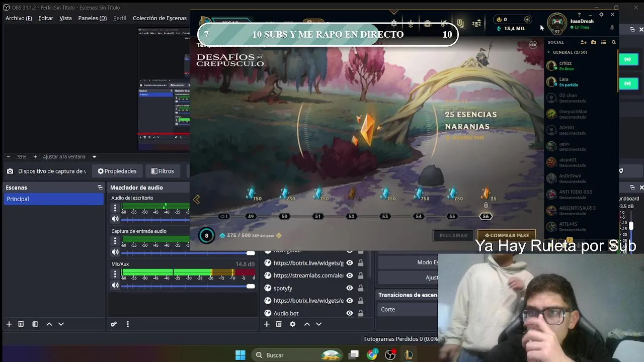
Task: Open Social list view options
Action: click(x=604, y=42)
